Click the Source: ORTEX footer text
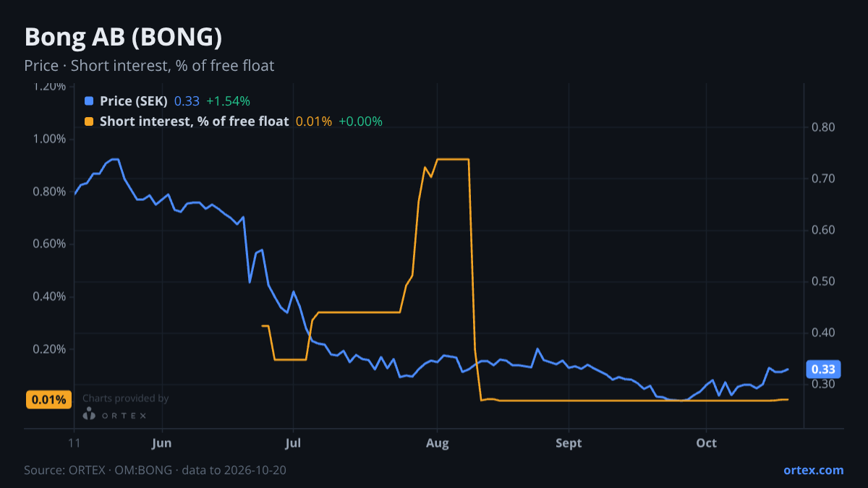868x488 pixels. (155, 470)
